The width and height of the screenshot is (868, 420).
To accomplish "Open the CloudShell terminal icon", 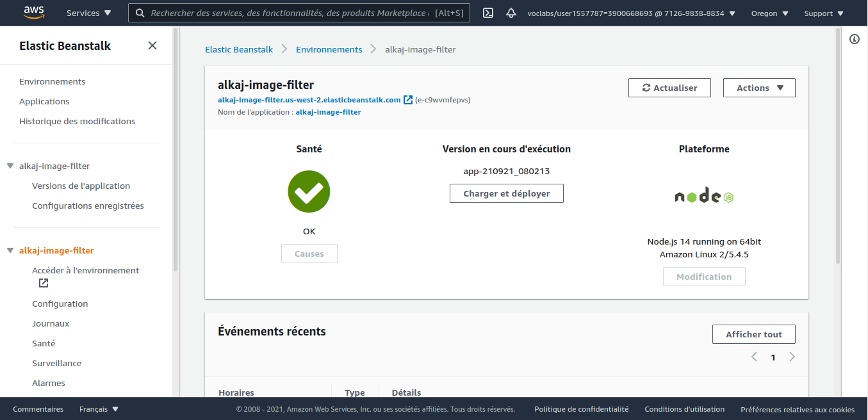I will (x=488, y=13).
